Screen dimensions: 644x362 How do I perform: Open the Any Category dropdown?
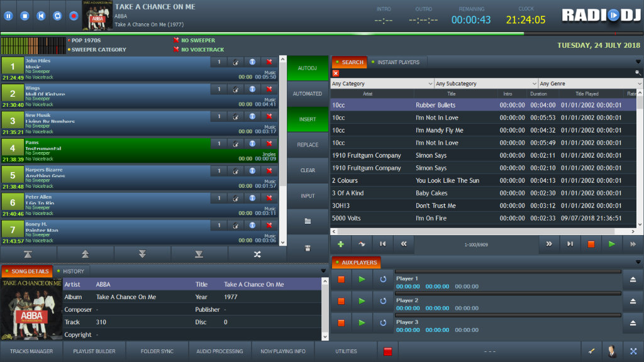point(382,84)
